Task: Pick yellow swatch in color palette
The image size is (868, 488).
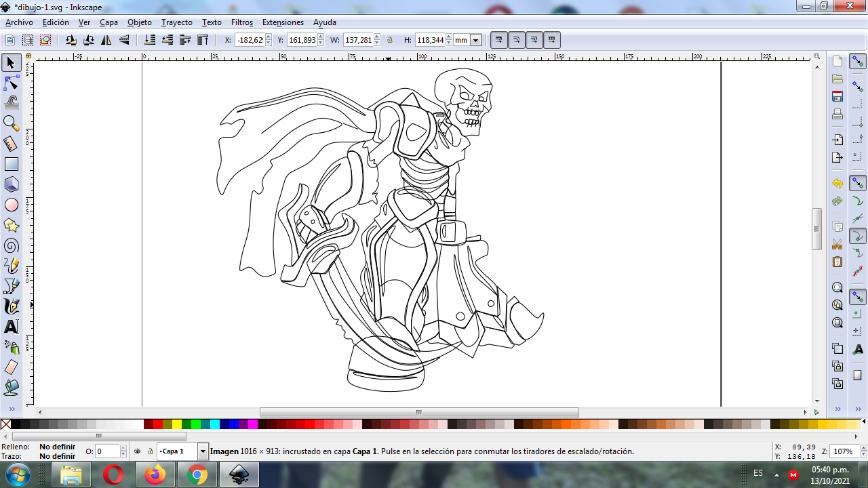Action: [177, 424]
